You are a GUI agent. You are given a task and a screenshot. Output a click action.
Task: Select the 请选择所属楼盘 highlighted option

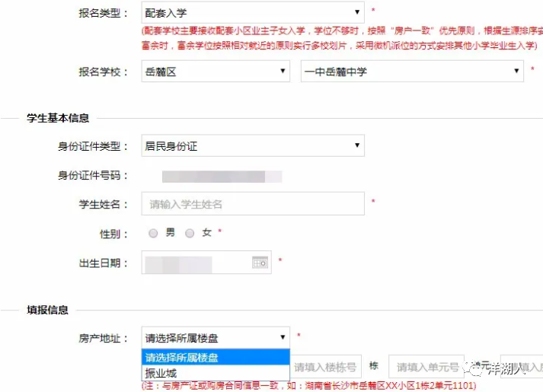coord(216,358)
